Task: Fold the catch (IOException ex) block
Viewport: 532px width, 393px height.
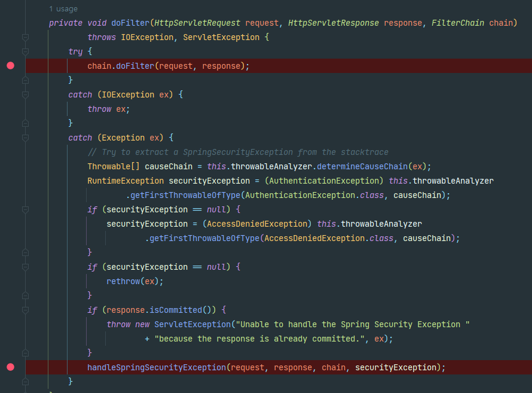Action: coord(25,95)
